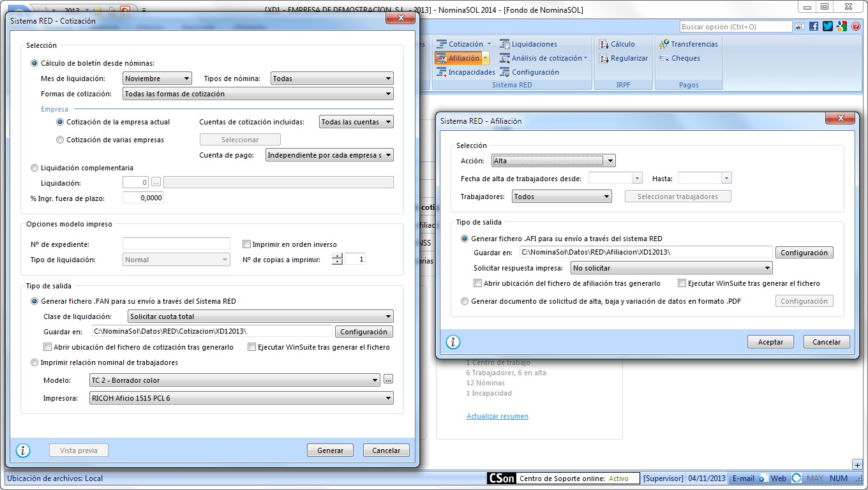Click the update icon beside Web

[x=797, y=479]
